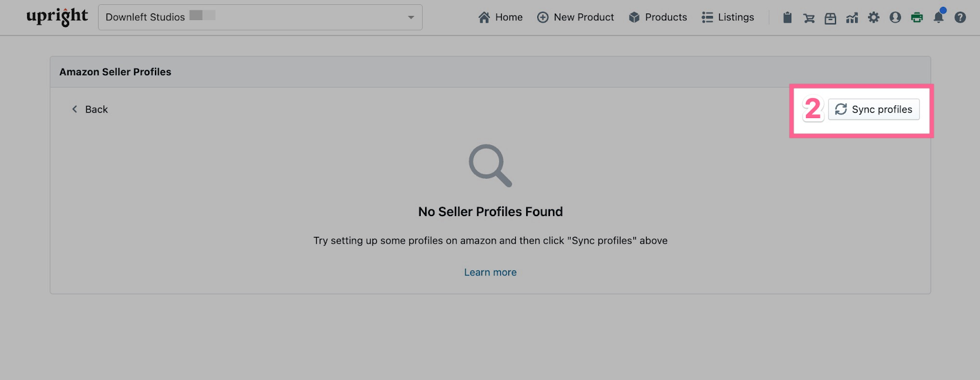The height and width of the screenshot is (380, 980).
Task: Open the inventory box icon
Action: (x=830, y=18)
